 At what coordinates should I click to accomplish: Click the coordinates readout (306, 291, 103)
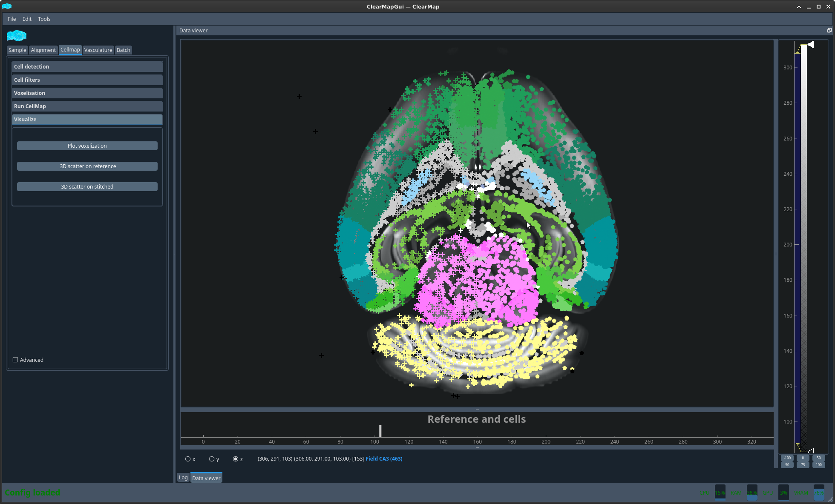275,458
